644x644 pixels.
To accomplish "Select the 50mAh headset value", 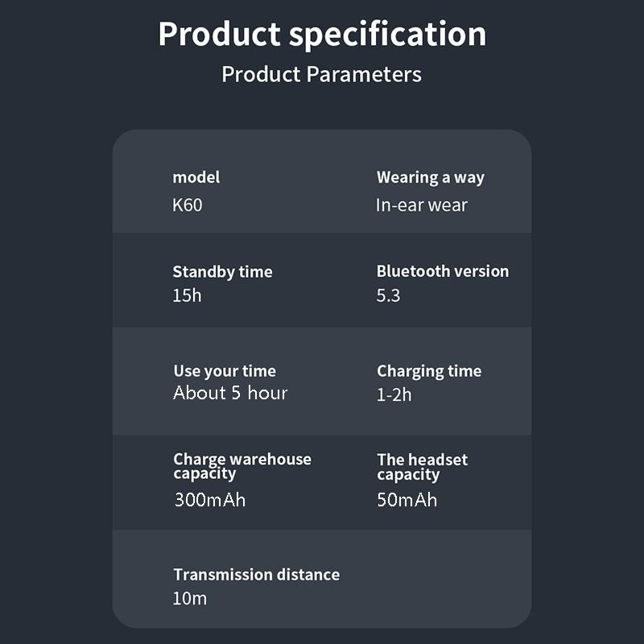I will click(x=407, y=500).
